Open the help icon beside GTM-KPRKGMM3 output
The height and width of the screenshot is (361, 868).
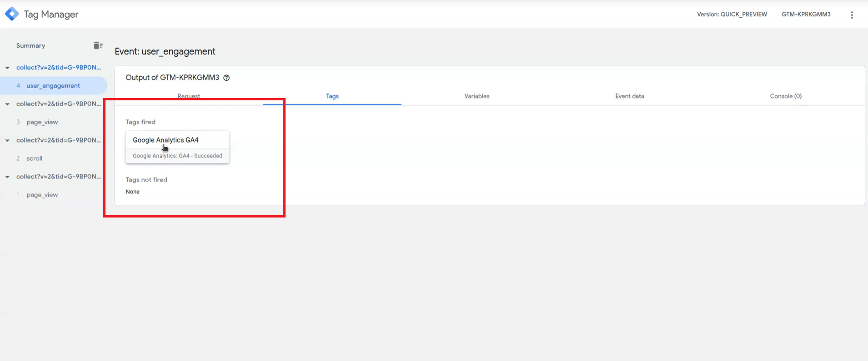click(226, 78)
